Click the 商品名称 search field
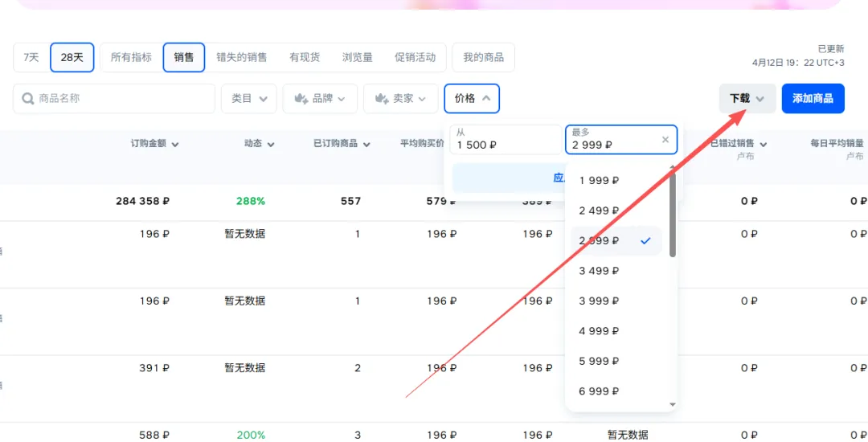 [x=114, y=99]
